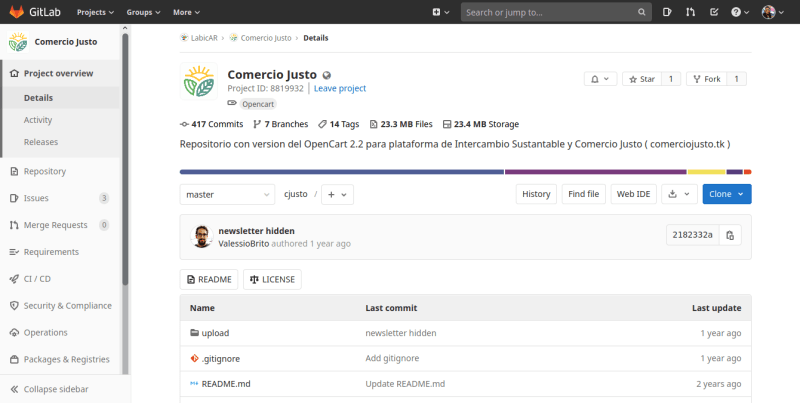Open 7 Branches link
This screenshot has height=403, width=800.
point(281,124)
